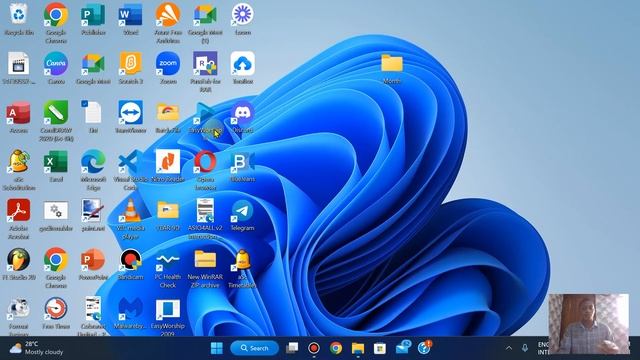Select the RAR tool shortcut beside Zoom
This screenshot has width=640, height=360.
coord(205,72)
